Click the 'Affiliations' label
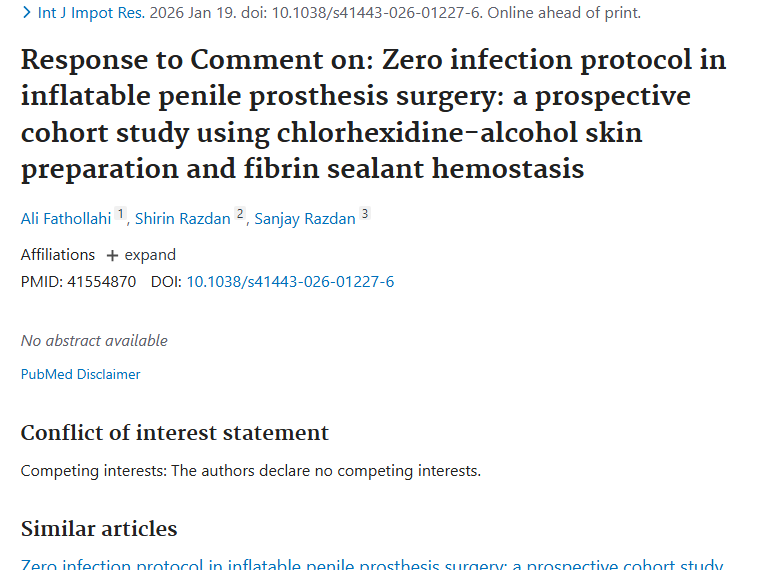Image resolution: width=760 pixels, height=570 pixels. 58,255
